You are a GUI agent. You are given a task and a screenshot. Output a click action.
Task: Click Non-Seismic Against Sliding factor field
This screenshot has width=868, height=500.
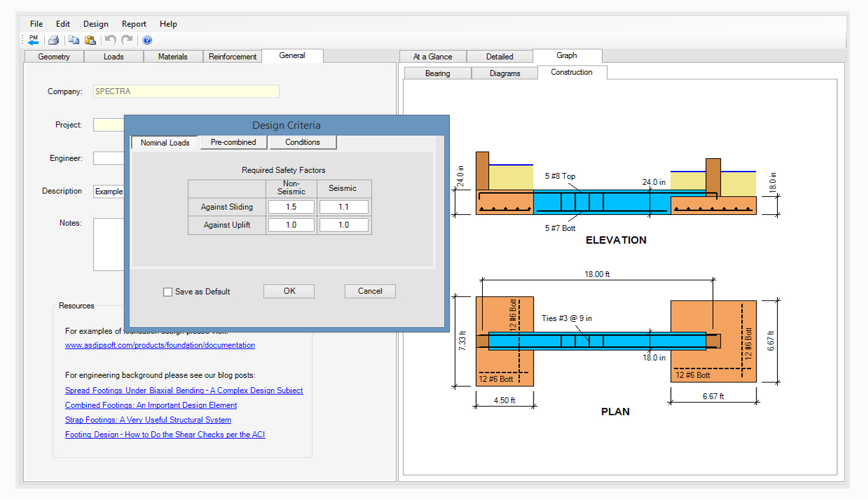291,207
